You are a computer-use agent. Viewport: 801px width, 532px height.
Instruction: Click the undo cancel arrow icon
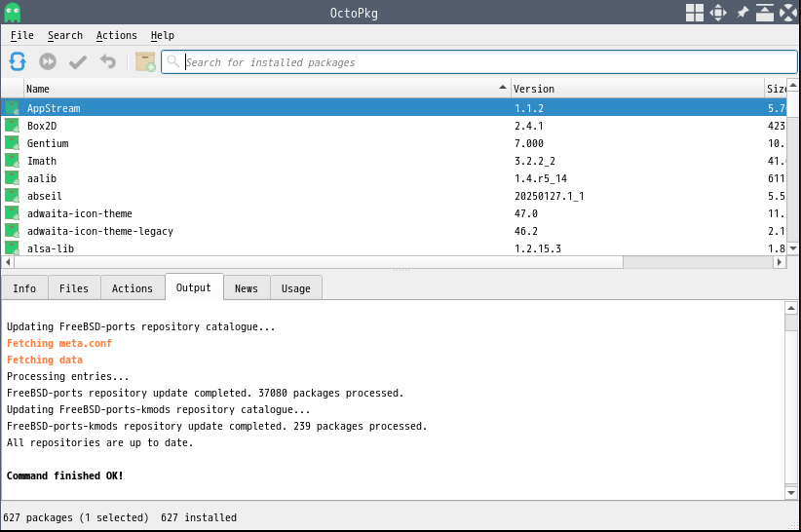point(108,61)
